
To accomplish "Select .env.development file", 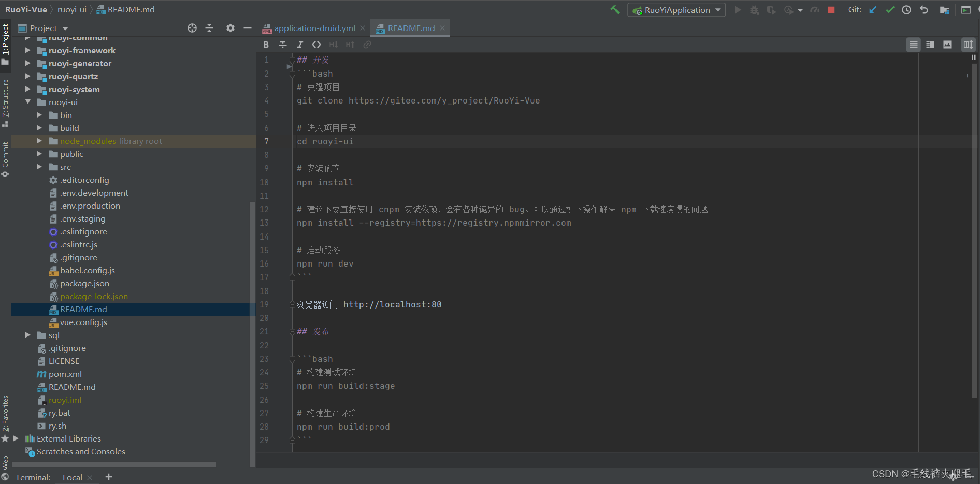I will pyautogui.click(x=94, y=193).
